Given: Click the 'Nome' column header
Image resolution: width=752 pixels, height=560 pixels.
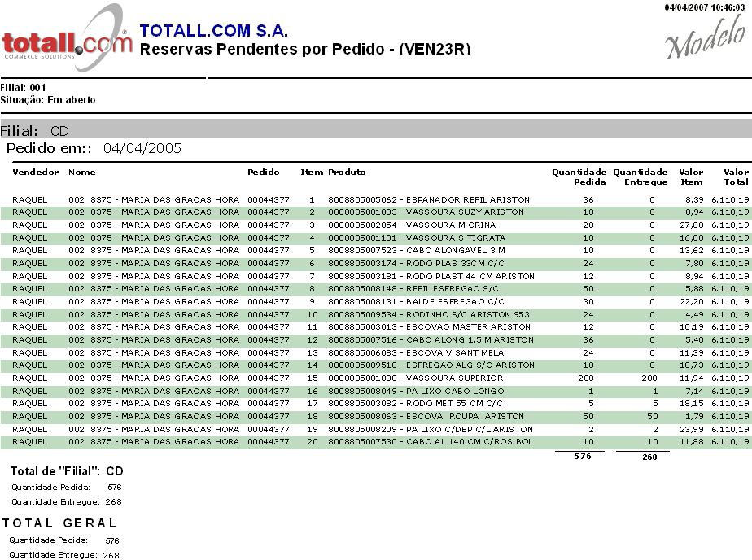Looking at the screenshot, I should click(x=82, y=172).
